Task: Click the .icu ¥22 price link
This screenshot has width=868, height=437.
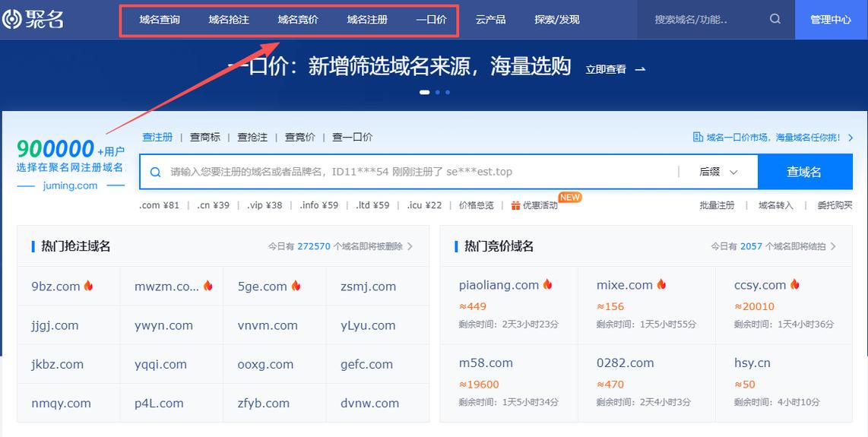Action: point(425,205)
